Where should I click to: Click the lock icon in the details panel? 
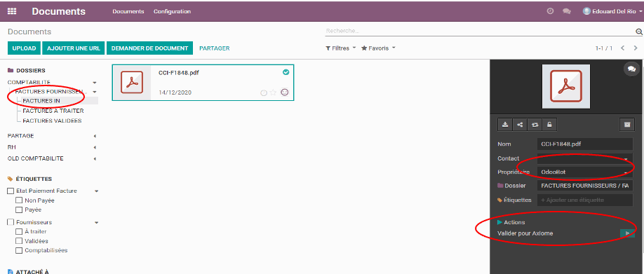(x=549, y=125)
